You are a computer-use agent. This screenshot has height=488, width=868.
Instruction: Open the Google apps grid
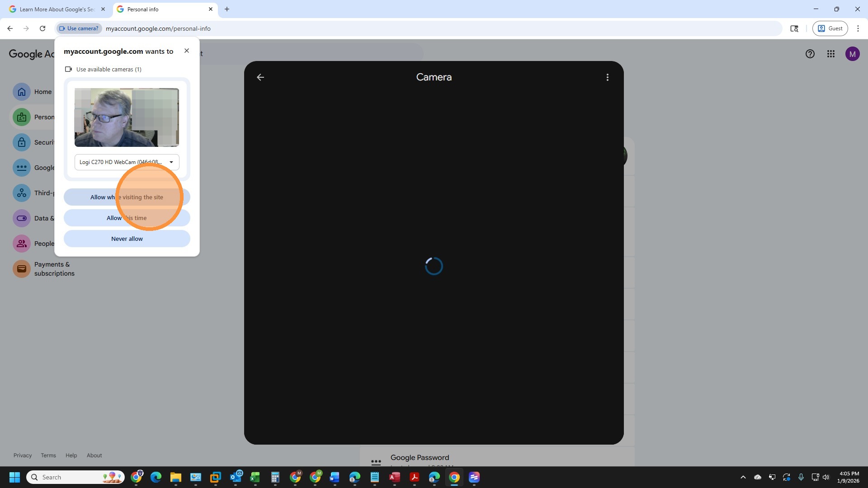tap(830, 54)
